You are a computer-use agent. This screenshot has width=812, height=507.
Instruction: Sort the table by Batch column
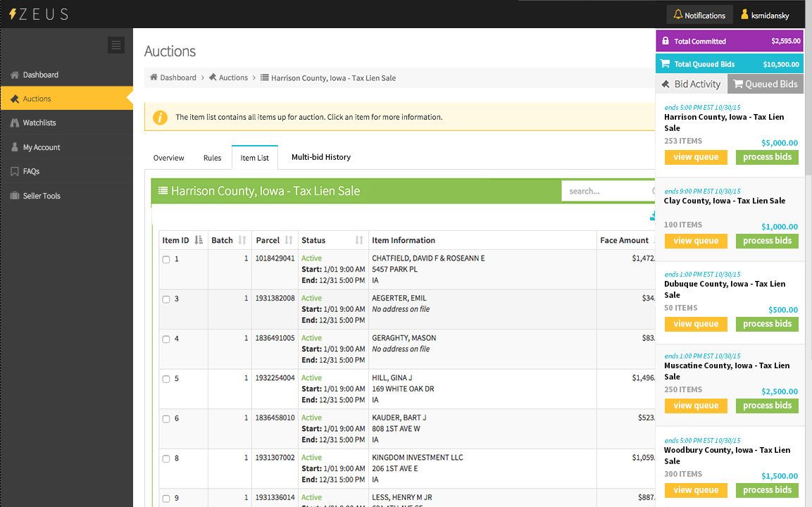(242, 240)
